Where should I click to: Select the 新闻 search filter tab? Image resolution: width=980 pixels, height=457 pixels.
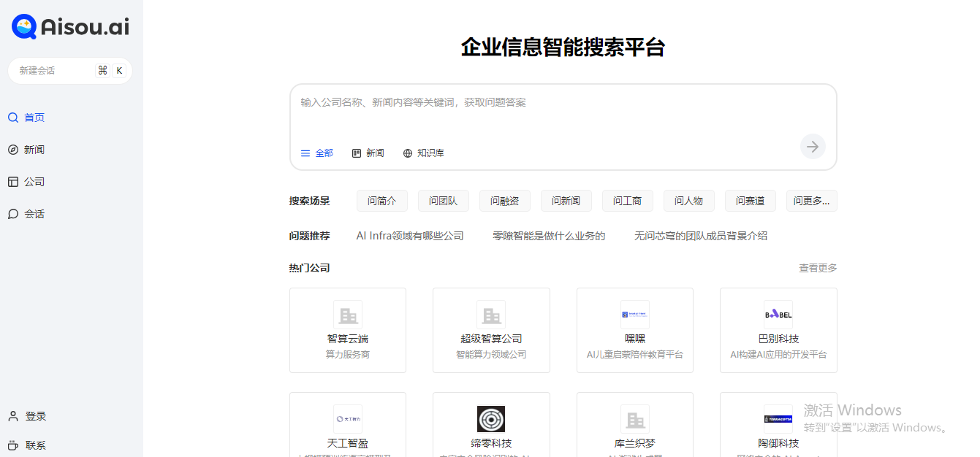click(368, 153)
